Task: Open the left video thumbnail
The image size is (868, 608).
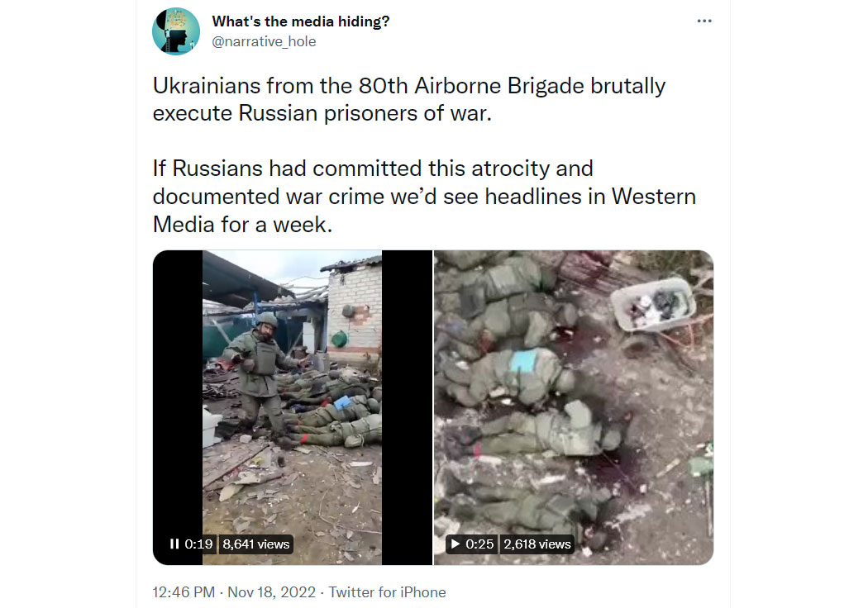Action: (293, 407)
